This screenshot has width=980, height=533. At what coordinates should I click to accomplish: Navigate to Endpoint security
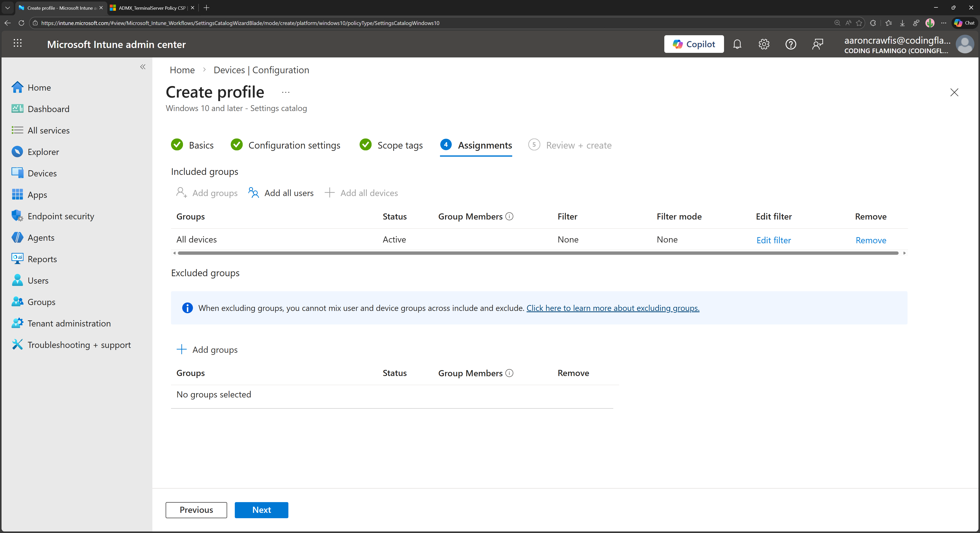click(60, 216)
